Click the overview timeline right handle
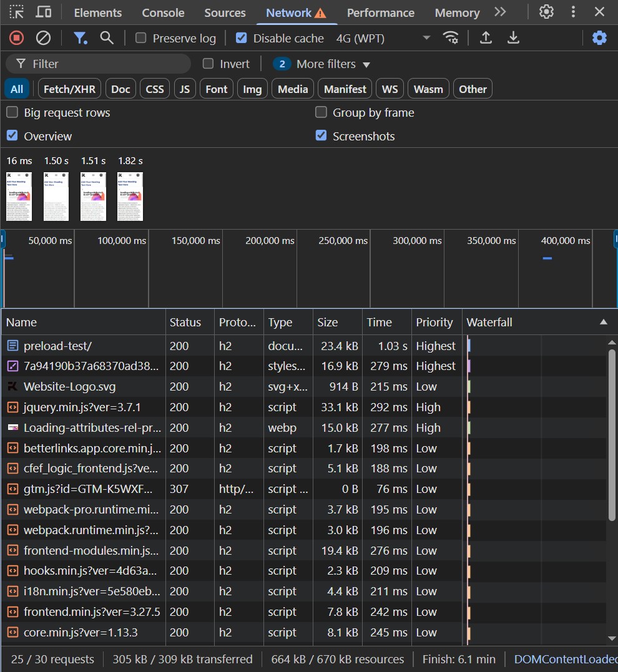The image size is (618, 672). [x=616, y=239]
